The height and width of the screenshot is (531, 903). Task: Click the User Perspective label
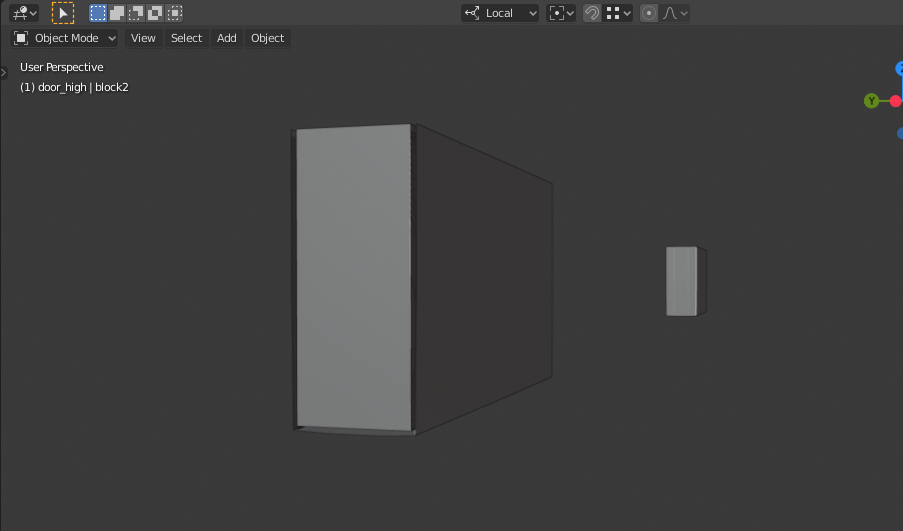click(x=62, y=67)
